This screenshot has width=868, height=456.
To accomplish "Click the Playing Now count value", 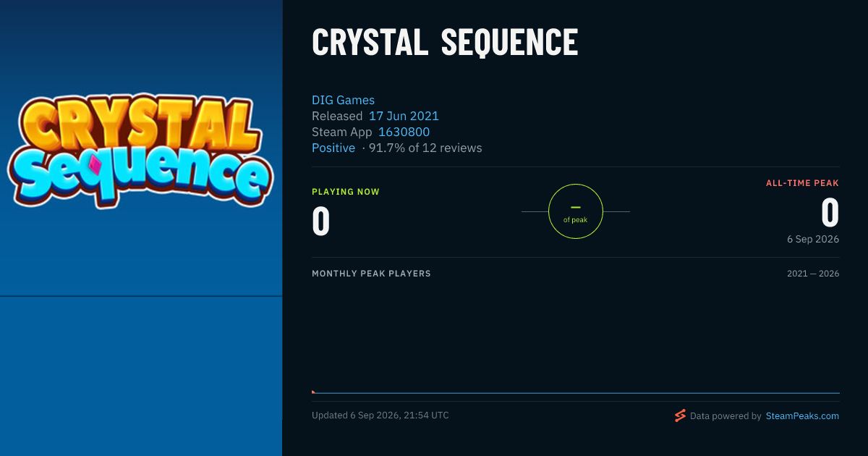I will [x=321, y=222].
